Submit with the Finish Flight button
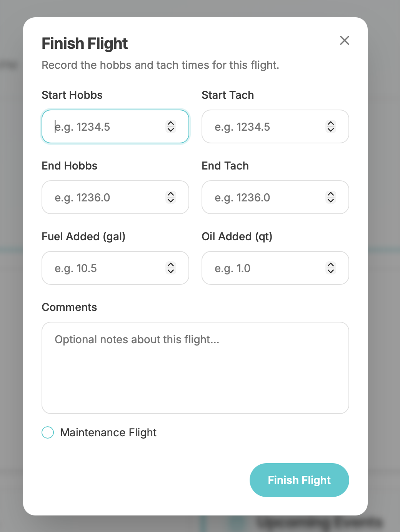 click(x=299, y=480)
